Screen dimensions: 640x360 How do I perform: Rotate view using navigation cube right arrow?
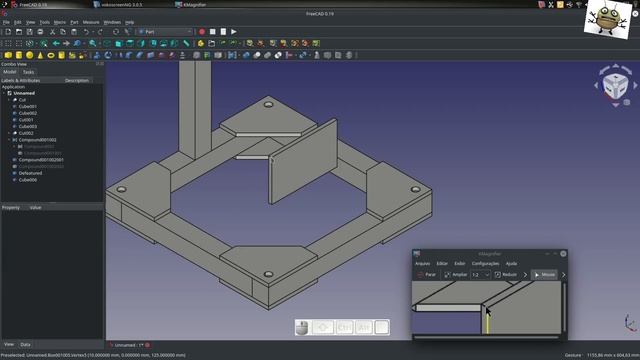pyautogui.click(x=636, y=85)
